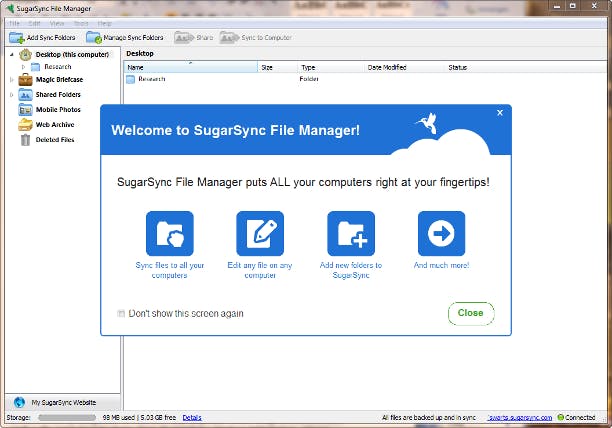This screenshot has height=428, width=612.
Task: Minimize the SugarSync File Manager window
Action: [557, 6]
